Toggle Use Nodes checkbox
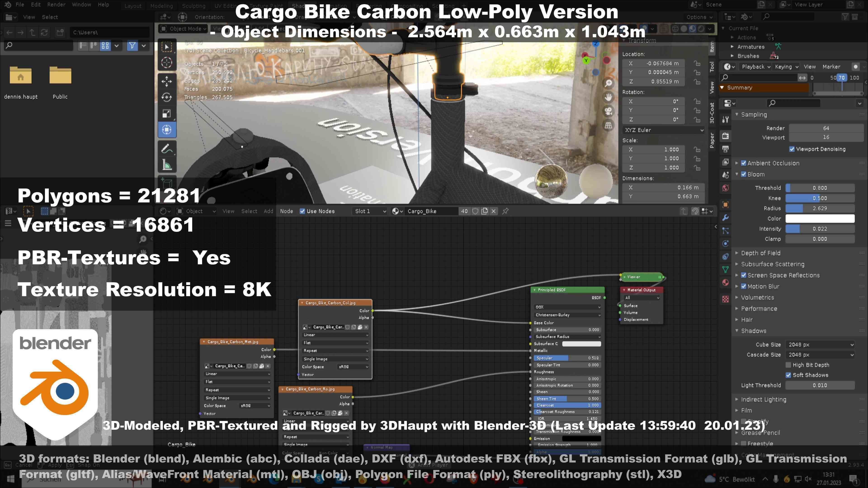 (302, 211)
